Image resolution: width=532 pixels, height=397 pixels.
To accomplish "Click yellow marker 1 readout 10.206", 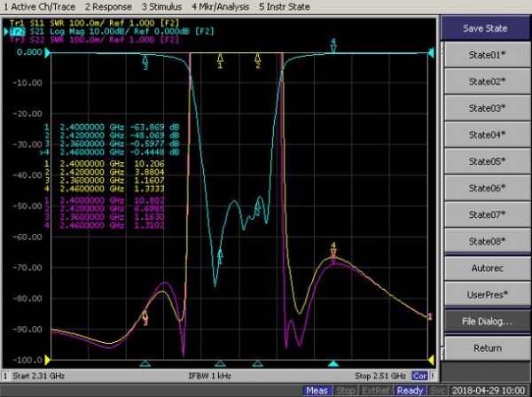I will 149,163.
